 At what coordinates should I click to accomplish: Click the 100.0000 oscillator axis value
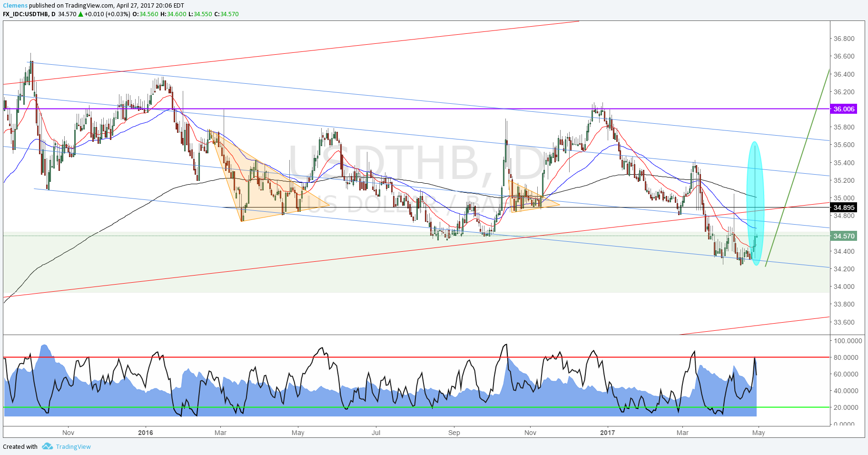(847, 341)
